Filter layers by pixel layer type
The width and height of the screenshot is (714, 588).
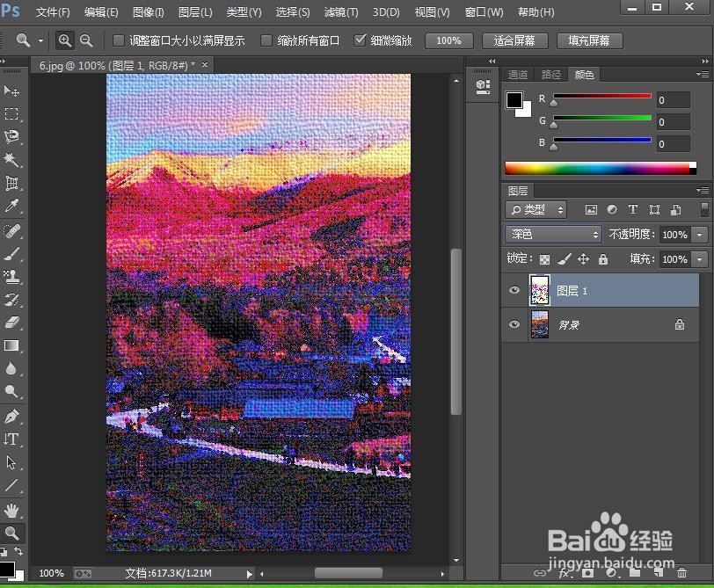pos(591,210)
